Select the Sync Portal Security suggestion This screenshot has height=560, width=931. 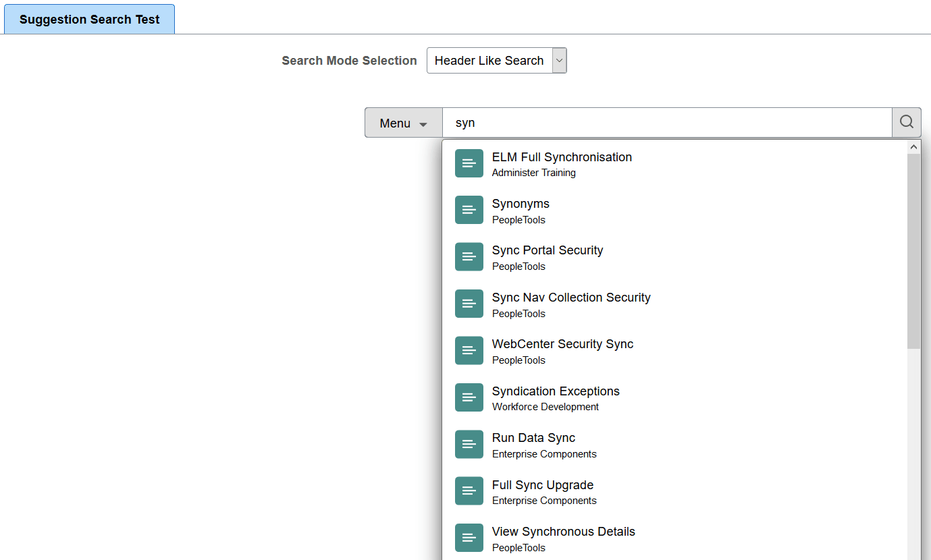tap(548, 250)
